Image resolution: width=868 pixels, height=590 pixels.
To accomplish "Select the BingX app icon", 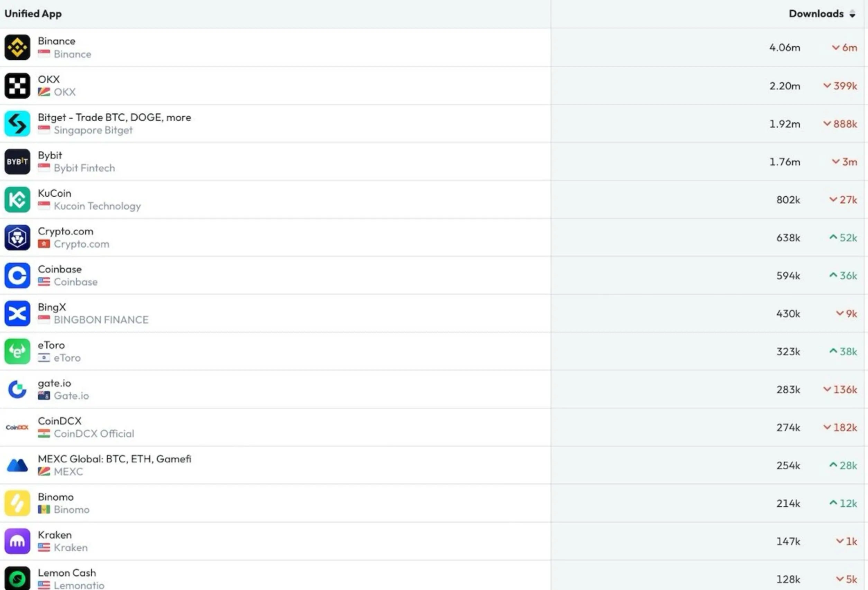I will (17, 313).
